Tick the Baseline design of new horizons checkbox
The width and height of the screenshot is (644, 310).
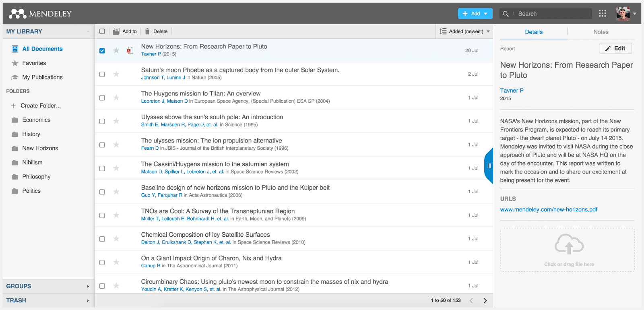point(102,192)
